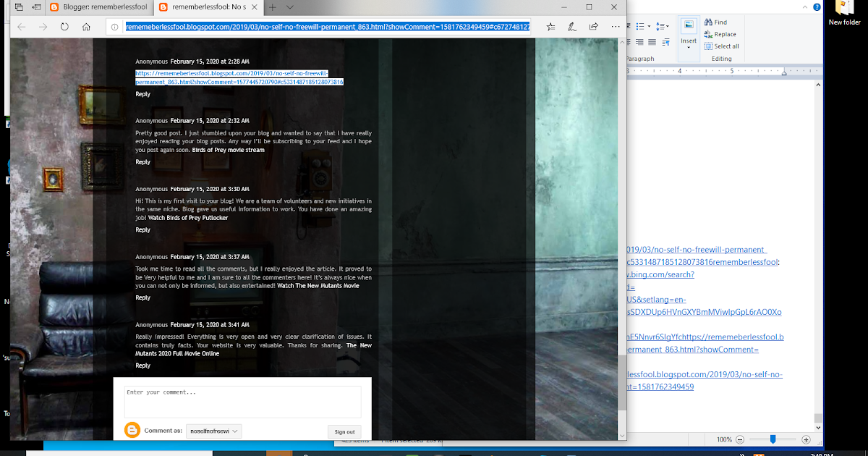Screen dimensions: 868x456
Task: Open Edge settings and more menu
Action: (614, 27)
